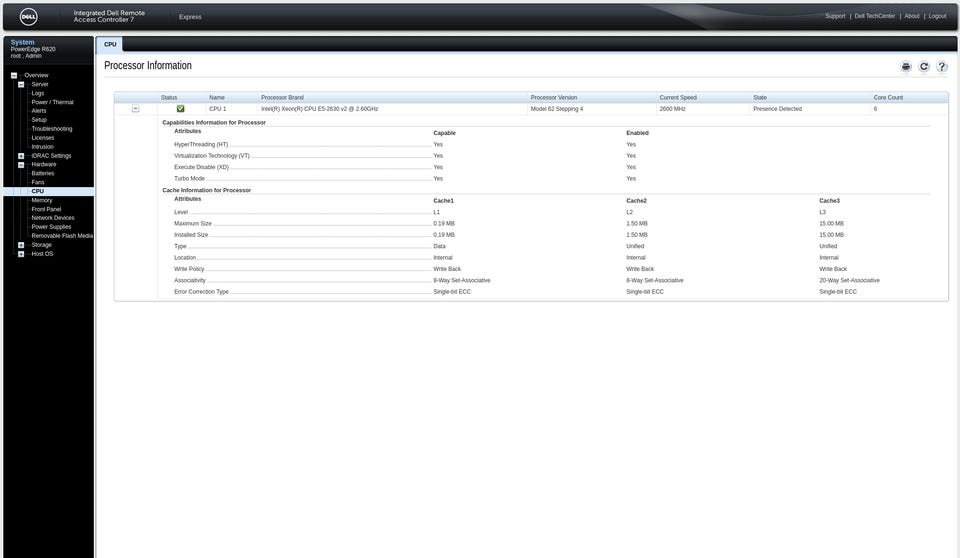
Task: Select the CPU tab
Action: (x=110, y=44)
